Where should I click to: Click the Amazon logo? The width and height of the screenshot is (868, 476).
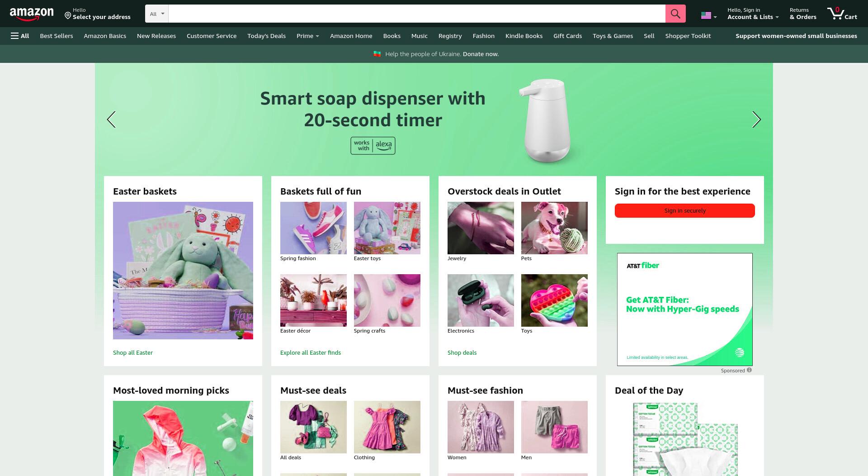coord(32,14)
